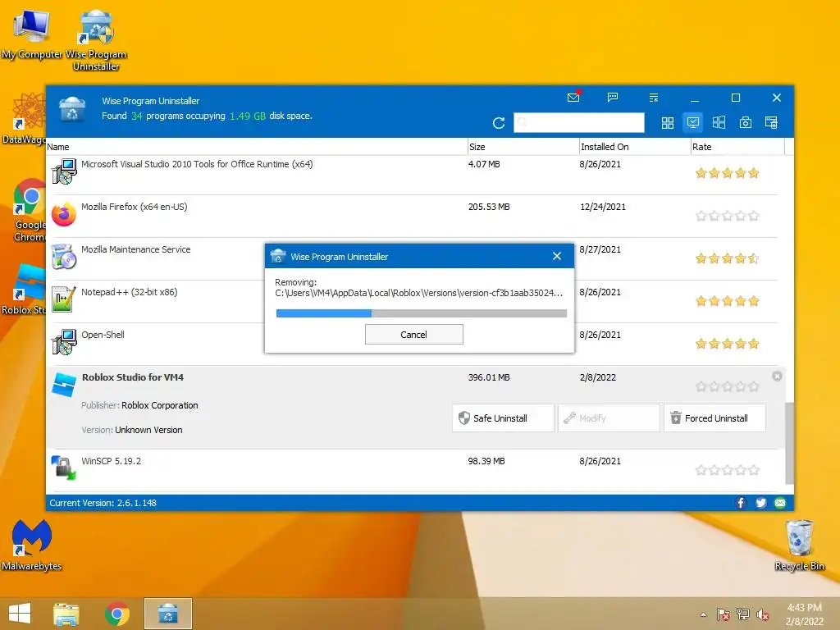The width and height of the screenshot is (840, 630).
Task: Click the program search input field
Action: (578, 123)
